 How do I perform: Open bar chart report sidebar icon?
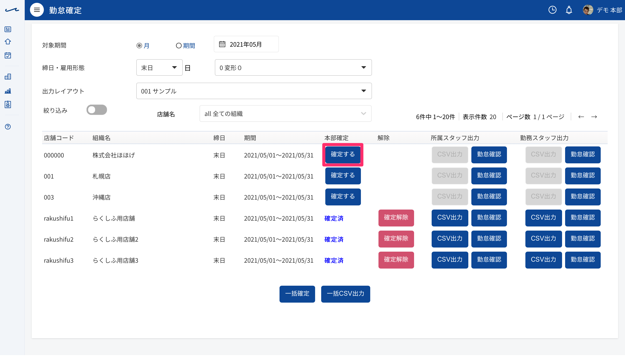pos(8,91)
